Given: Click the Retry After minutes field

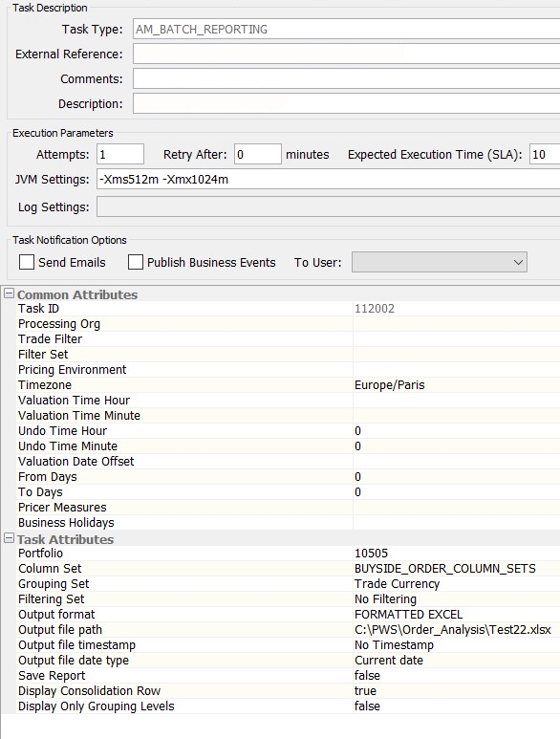Looking at the screenshot, I should click(258, 154).
